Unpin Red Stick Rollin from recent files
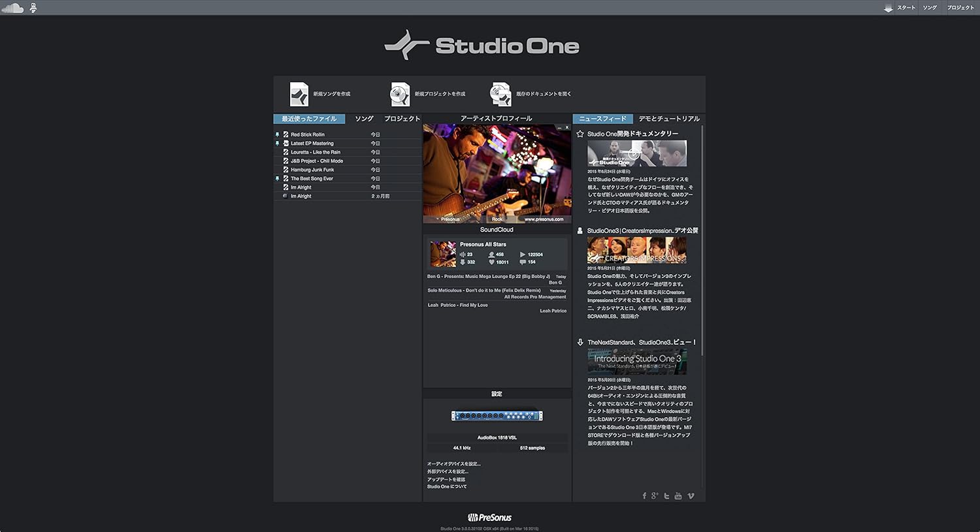Screen dimensions: 980x532 coord(277,134)
